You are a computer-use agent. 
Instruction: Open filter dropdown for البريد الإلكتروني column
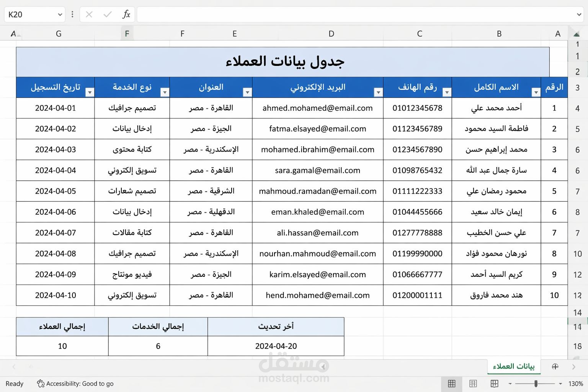point(378,92)
